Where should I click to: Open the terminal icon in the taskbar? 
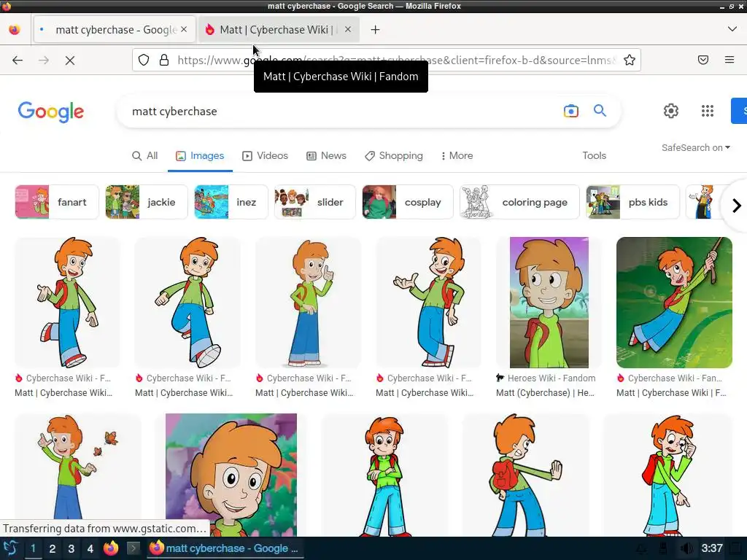[133, 548]
